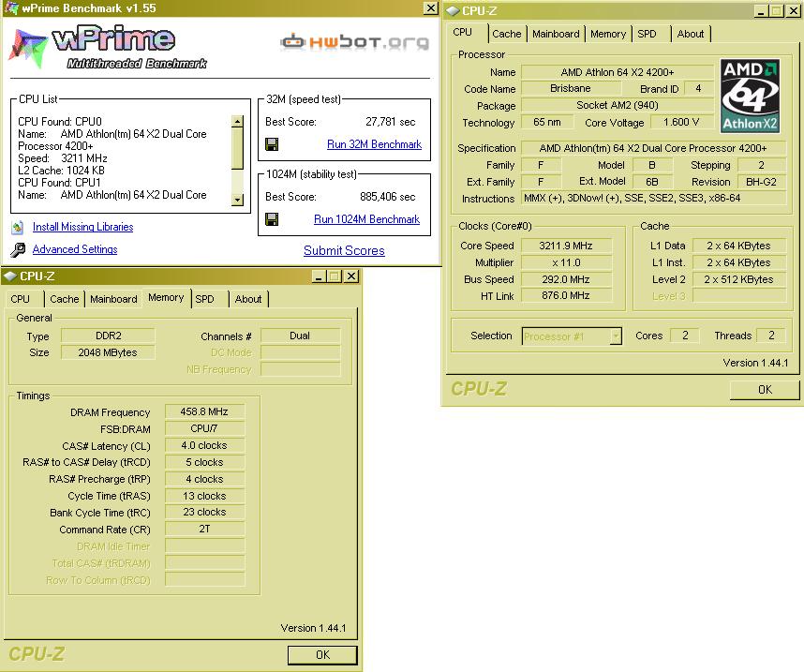Click the wPrime colorful logo graphic

pos(27,48)
